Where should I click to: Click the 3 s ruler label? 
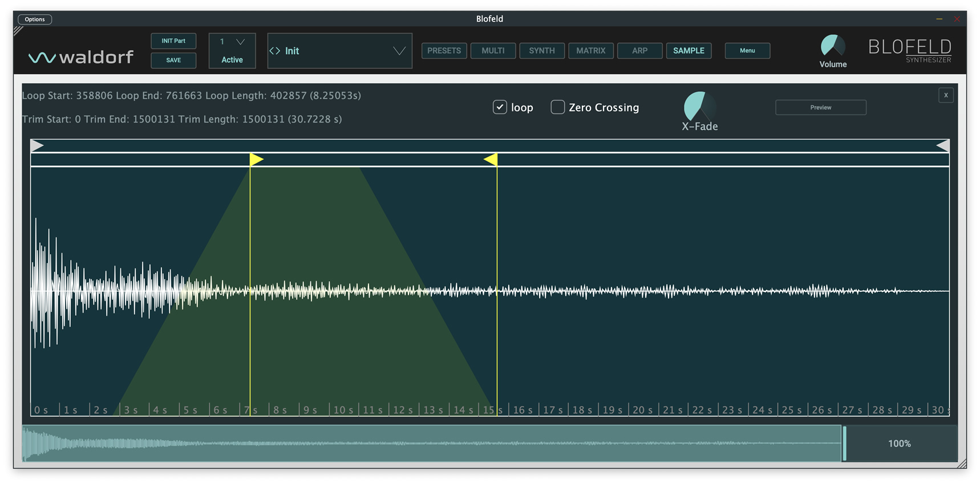tap(131, 410)
